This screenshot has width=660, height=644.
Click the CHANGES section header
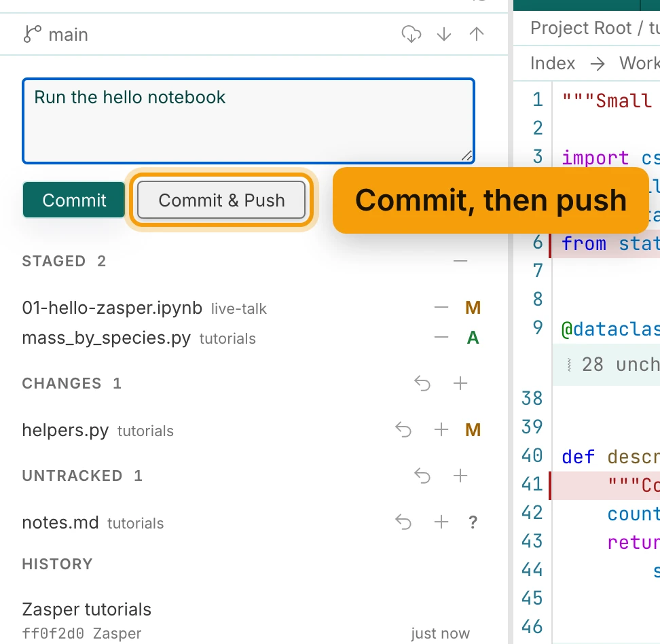pos(62,383)
